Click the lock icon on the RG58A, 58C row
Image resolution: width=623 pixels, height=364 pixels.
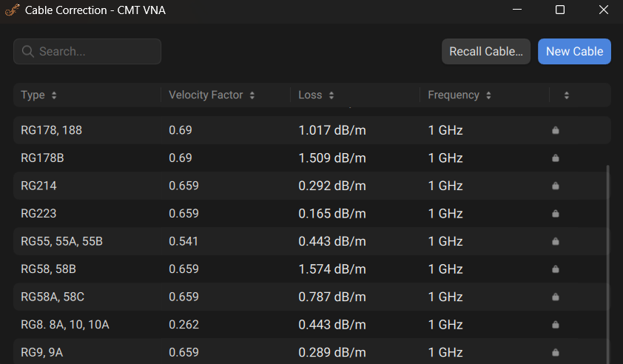pos(556,297)
